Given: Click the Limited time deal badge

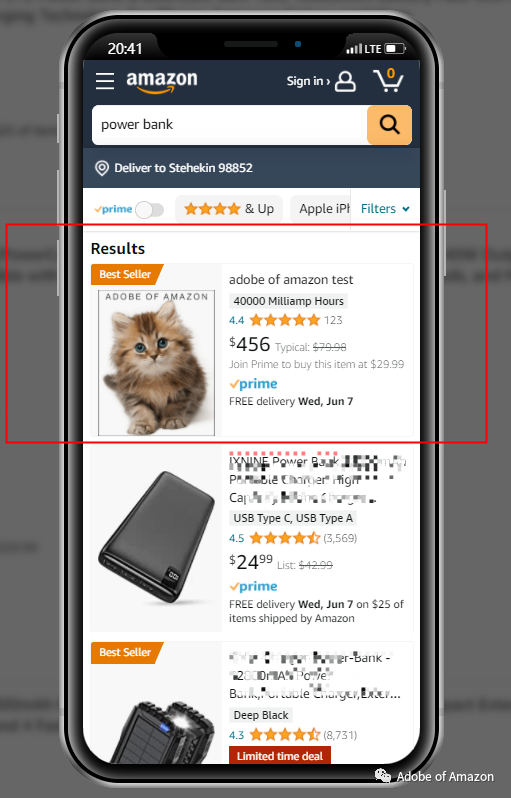Looking at the screenshot, I should click(x=280, y=756).
